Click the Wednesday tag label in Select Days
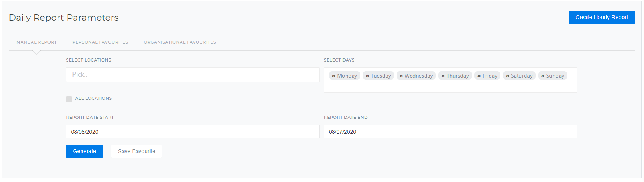This screenshot has width=644, height=182. (419, 76)
